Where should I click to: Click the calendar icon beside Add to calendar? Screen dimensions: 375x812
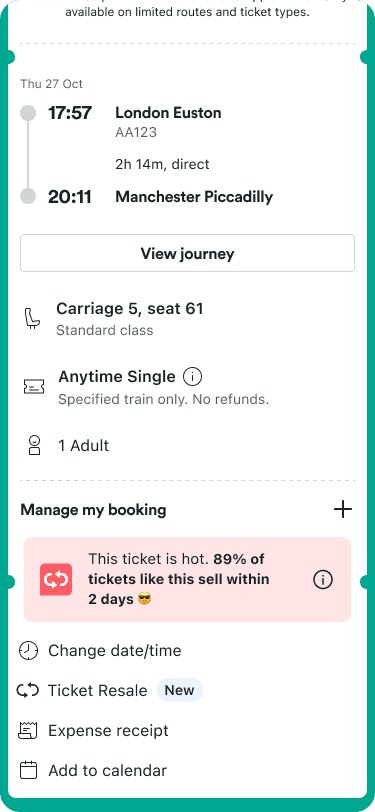pos(28,770)
